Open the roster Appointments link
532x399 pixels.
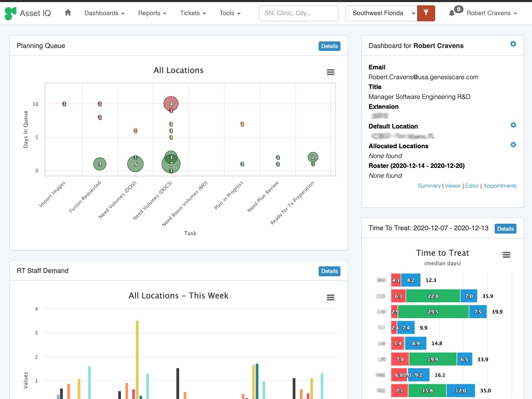[x=500, y=186]
